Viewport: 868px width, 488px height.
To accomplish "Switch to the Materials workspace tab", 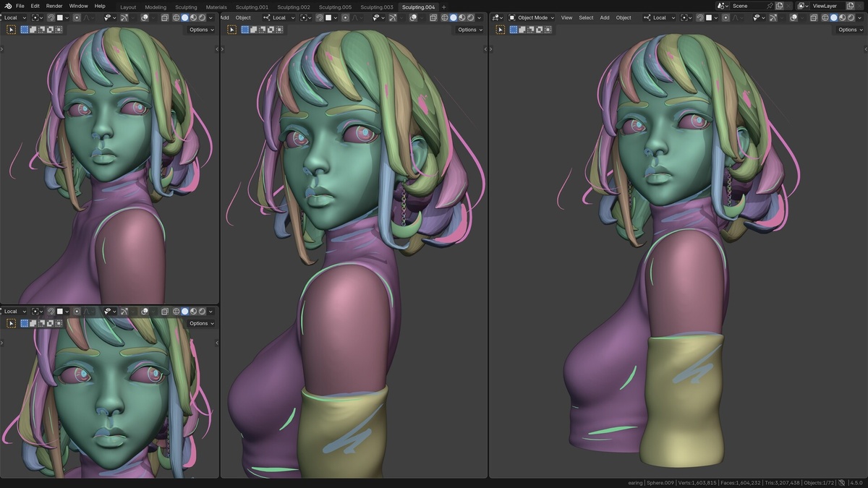I will point(216,7).
